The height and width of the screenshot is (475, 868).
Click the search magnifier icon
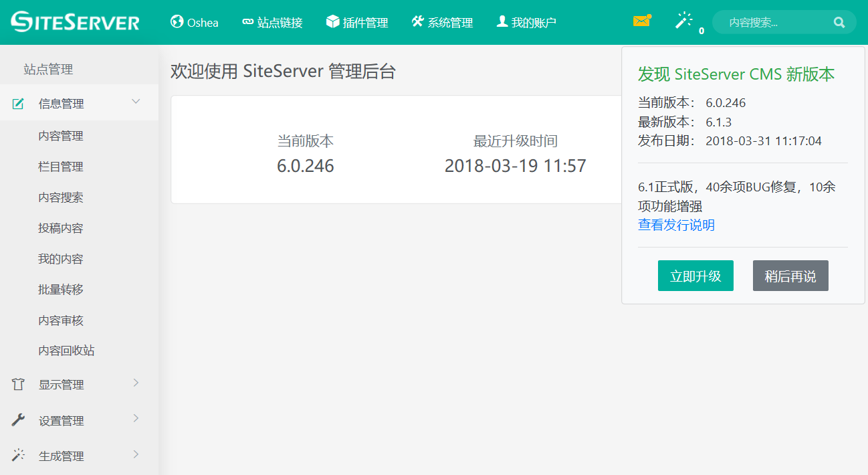click(839, 22)
